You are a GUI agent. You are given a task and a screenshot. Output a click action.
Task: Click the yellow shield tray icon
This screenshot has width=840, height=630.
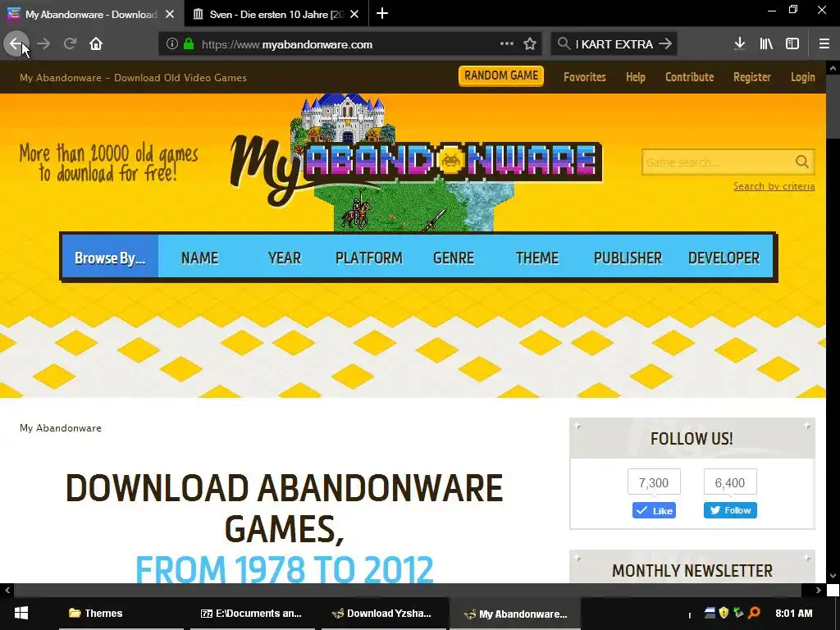[x=724, y=612]
